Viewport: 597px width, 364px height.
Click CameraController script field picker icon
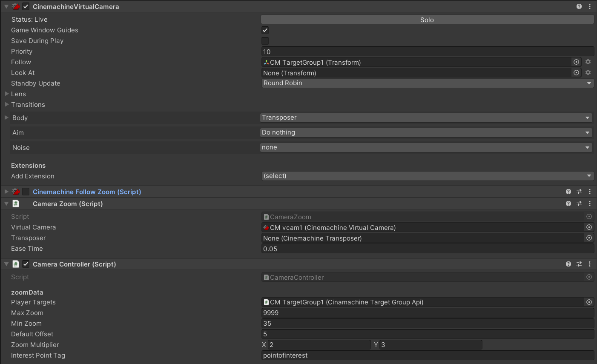(x=589, y=277)
